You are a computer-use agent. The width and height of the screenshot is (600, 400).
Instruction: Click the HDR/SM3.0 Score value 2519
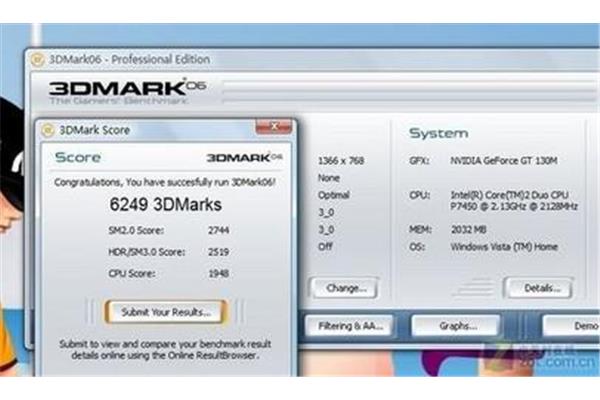(218, 252)
